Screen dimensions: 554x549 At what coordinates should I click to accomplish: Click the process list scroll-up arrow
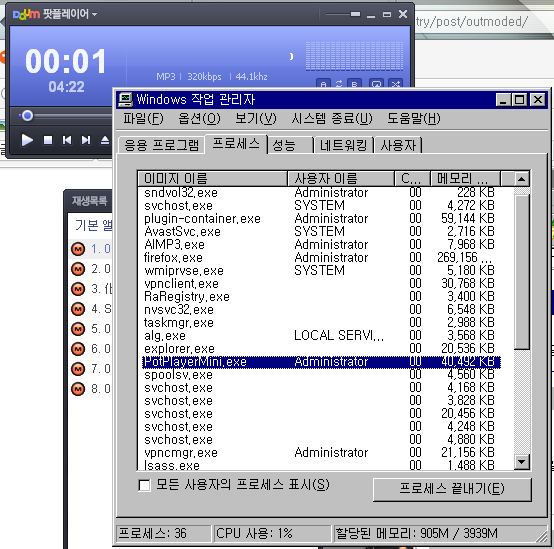coord(521,179)
